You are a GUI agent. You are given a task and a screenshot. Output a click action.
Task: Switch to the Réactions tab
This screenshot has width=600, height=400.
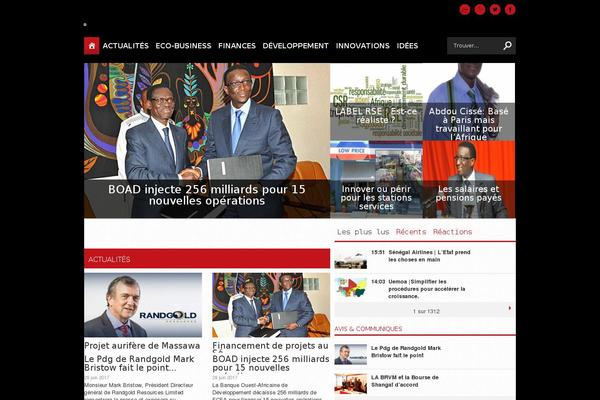[452, 232]
